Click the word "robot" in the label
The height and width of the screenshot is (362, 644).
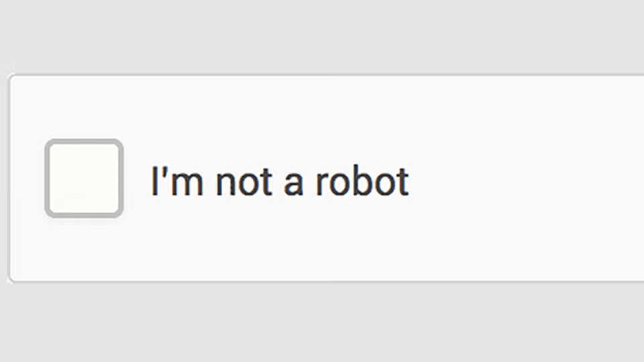(x=362, y=181)
